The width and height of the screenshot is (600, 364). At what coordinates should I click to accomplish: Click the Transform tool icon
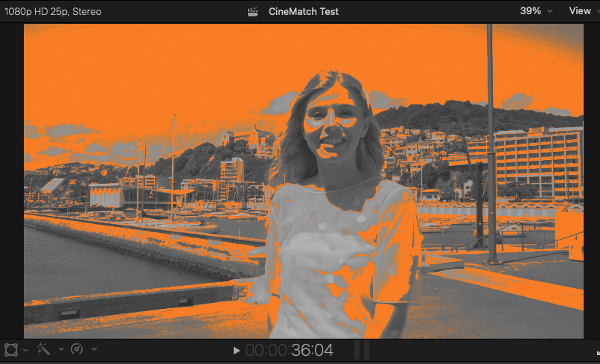[11, 349]
